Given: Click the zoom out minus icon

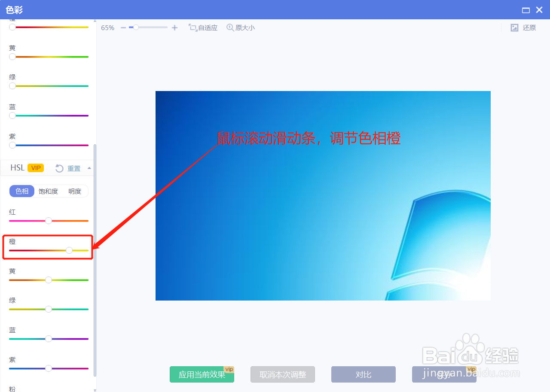Looking at the screenshot, I should (123, 28).
